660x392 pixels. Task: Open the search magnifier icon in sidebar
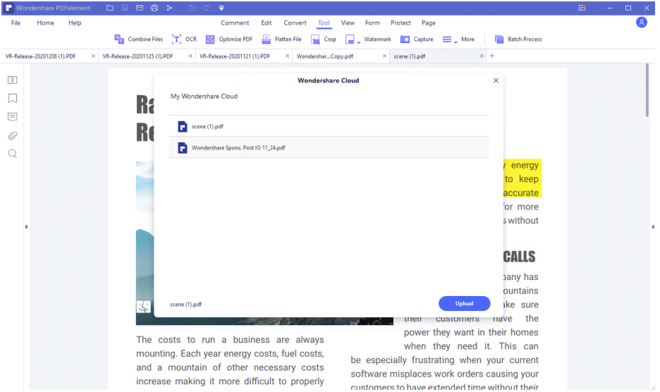[x=13, y=154]
